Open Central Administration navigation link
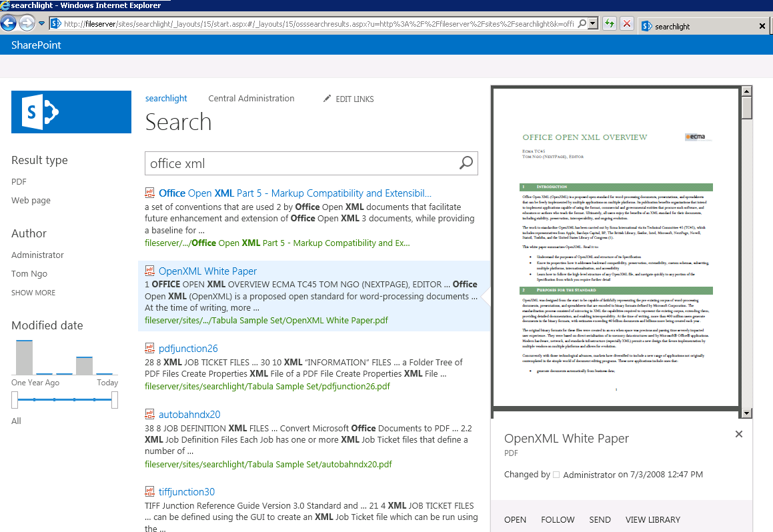 pyautogui.click(x=251, y=99)
